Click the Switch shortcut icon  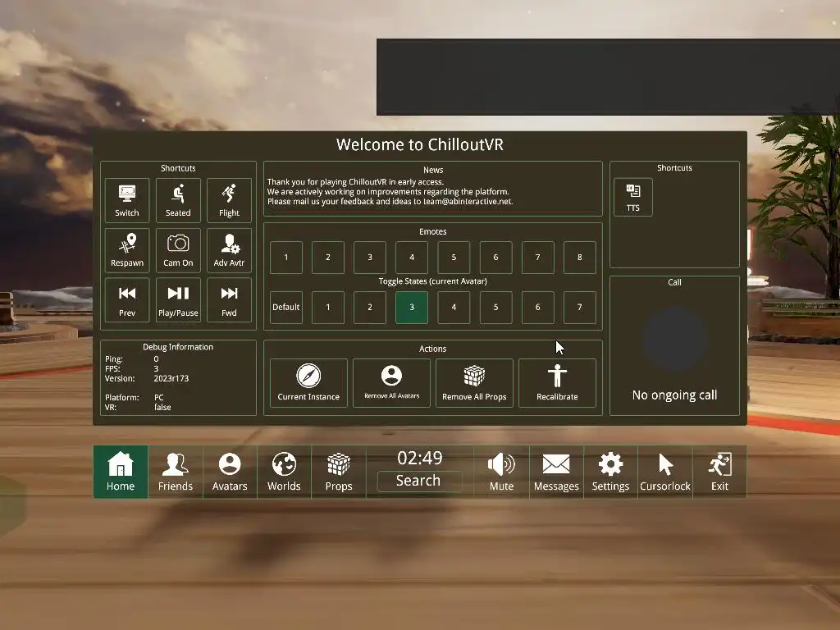coord(127,200)
